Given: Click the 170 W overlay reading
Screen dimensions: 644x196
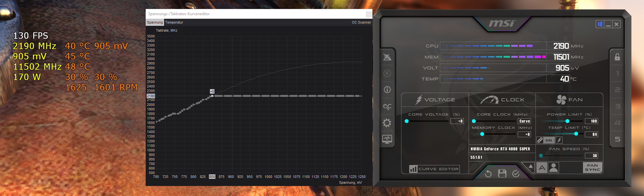Looking at the screenshot, I should pos(27,77).
